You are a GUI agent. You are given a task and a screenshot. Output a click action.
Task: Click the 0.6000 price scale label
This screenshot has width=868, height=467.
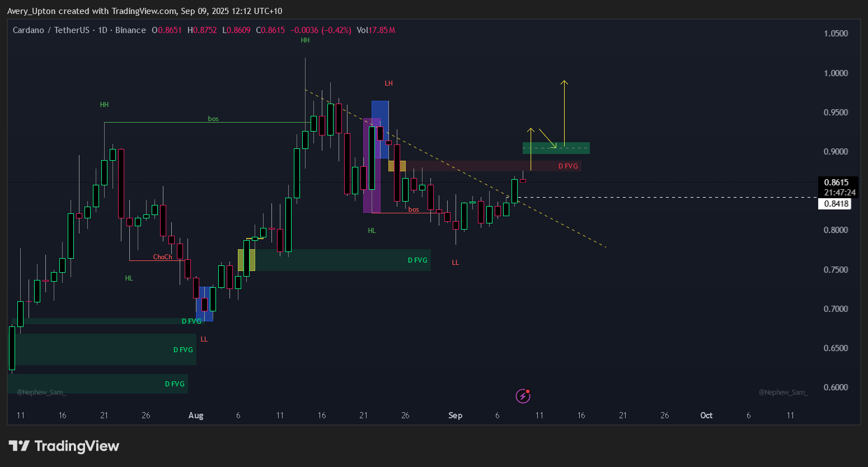pyautogui.click(x=836, y=387)
